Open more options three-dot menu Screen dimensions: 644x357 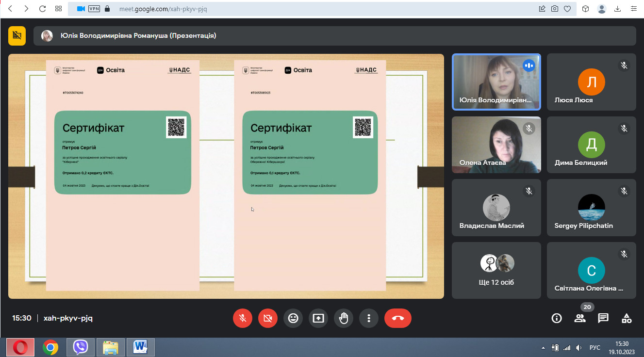click(x=369, y=318)
